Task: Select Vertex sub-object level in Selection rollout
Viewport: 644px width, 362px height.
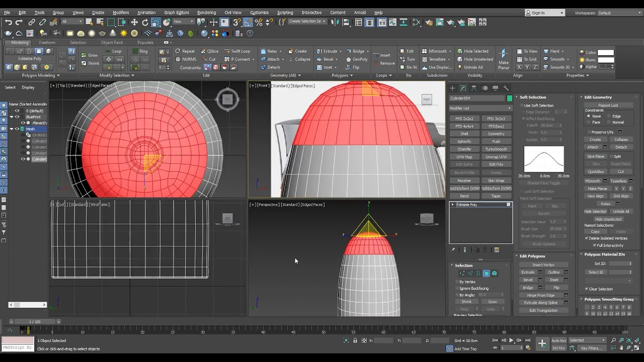Action: [x=462, y=273]
